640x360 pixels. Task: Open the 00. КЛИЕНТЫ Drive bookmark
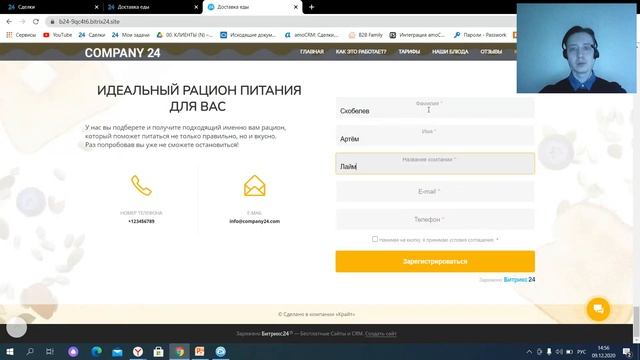(x=184, y=35)
